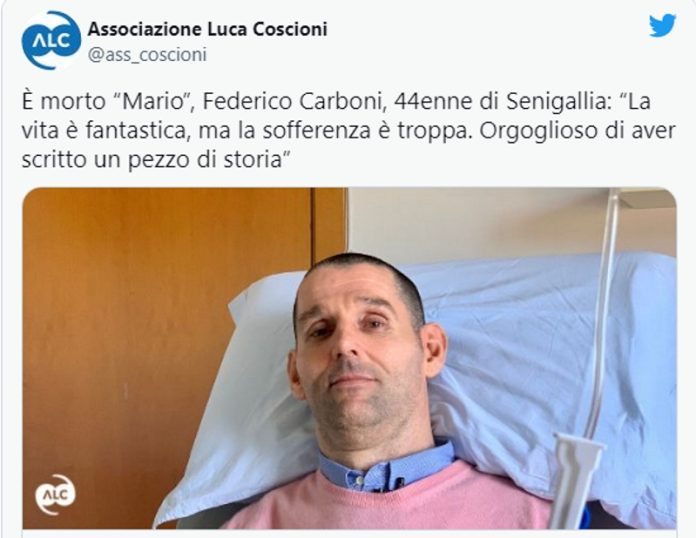
Task: Open Associazione Luca Coscioni profile name
Action: tap(207, 29)
